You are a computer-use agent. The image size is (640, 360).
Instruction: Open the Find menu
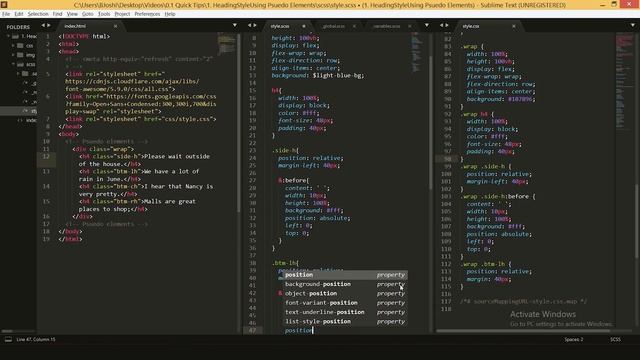(58, 14)
